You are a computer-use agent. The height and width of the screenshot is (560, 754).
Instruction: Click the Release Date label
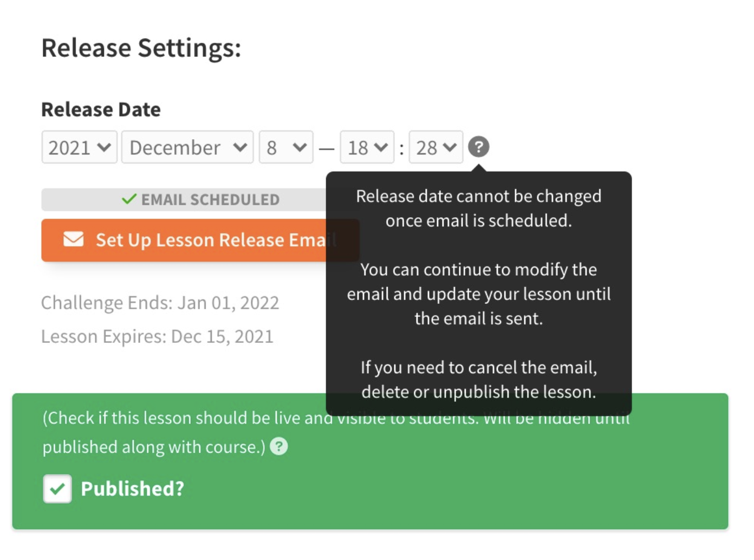tap(101, 109)
